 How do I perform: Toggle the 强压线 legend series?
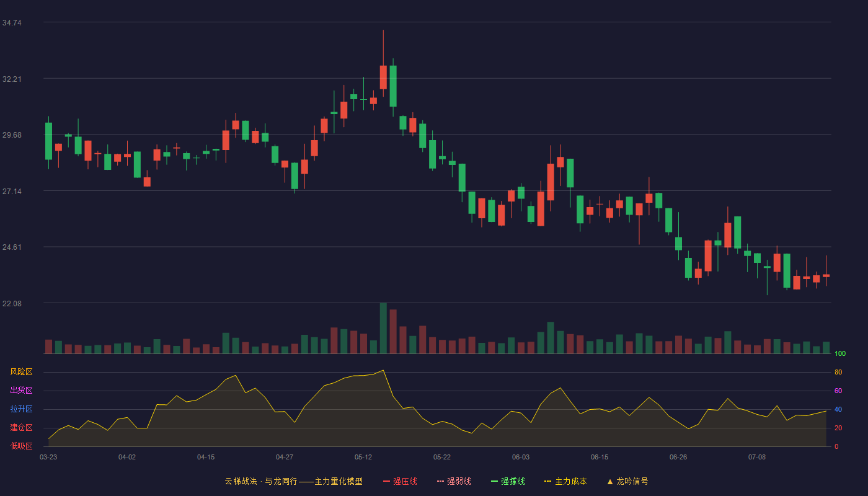[400, 481]
